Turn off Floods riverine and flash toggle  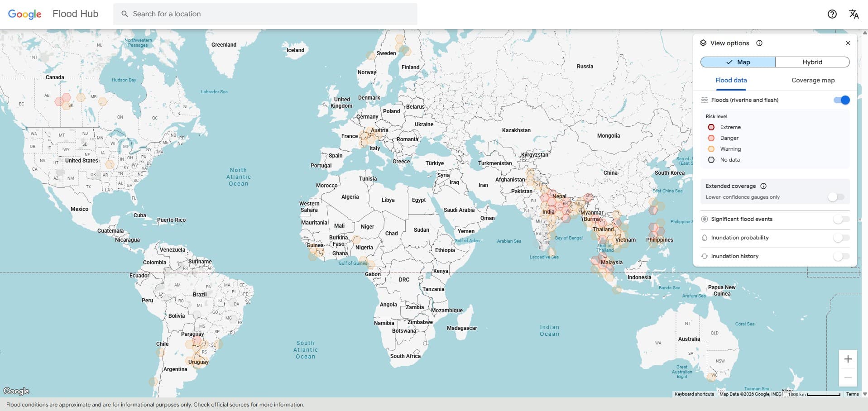tap(842, 100)
